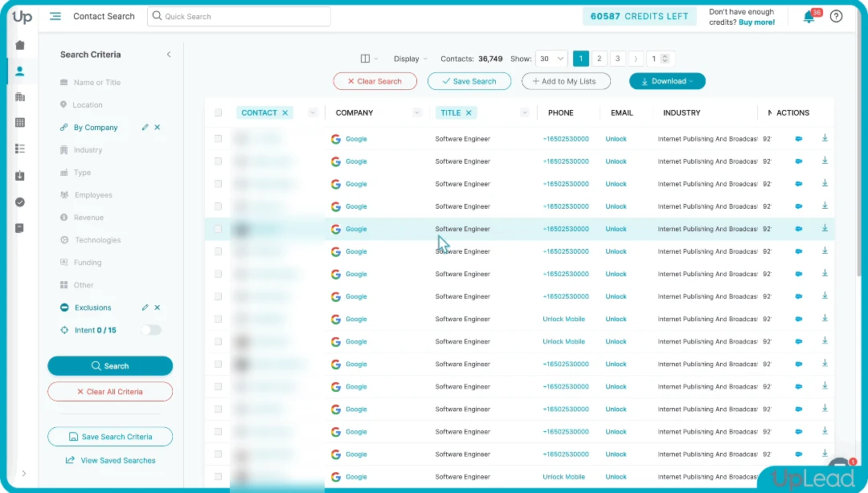Click the Clear Search button

[x=375, y=81]
